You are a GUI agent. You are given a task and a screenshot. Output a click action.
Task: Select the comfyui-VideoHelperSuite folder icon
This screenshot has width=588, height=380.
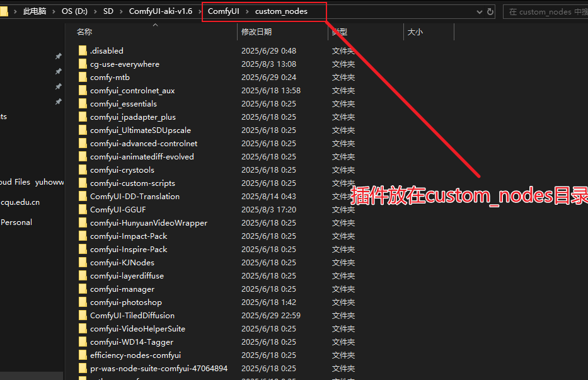click(x=83, y=328)
